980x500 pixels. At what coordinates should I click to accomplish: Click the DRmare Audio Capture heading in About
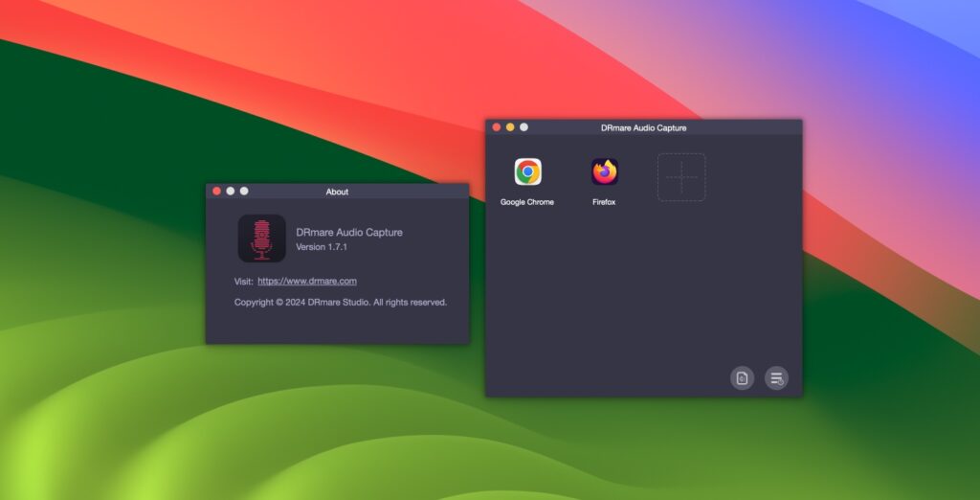point(349,233)
